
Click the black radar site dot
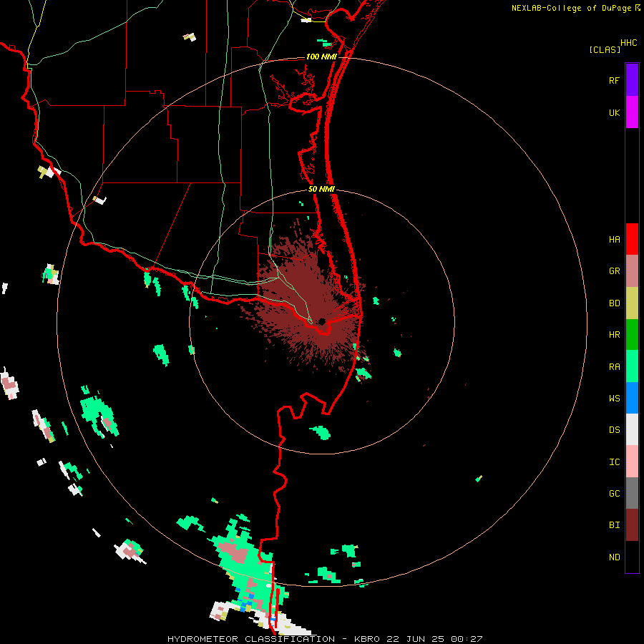(x=321, y=321)
